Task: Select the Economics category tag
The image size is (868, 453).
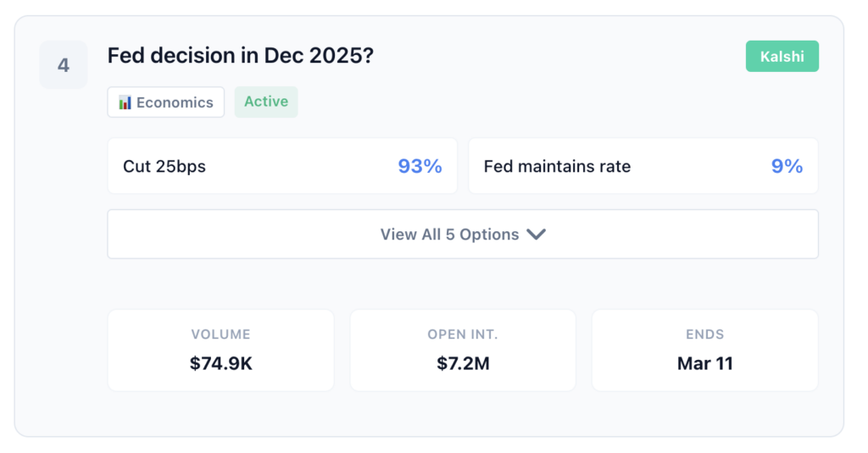Action: pos(166,102)
